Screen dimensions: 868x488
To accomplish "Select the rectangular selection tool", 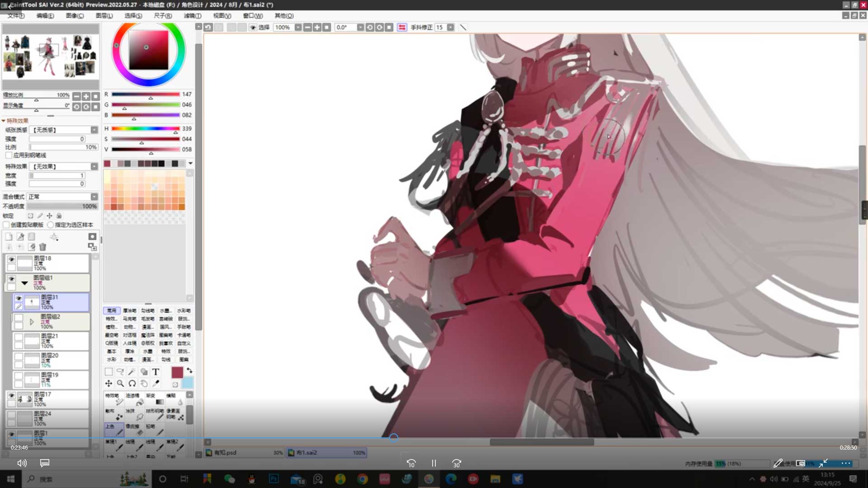I will tap(108, 372).
